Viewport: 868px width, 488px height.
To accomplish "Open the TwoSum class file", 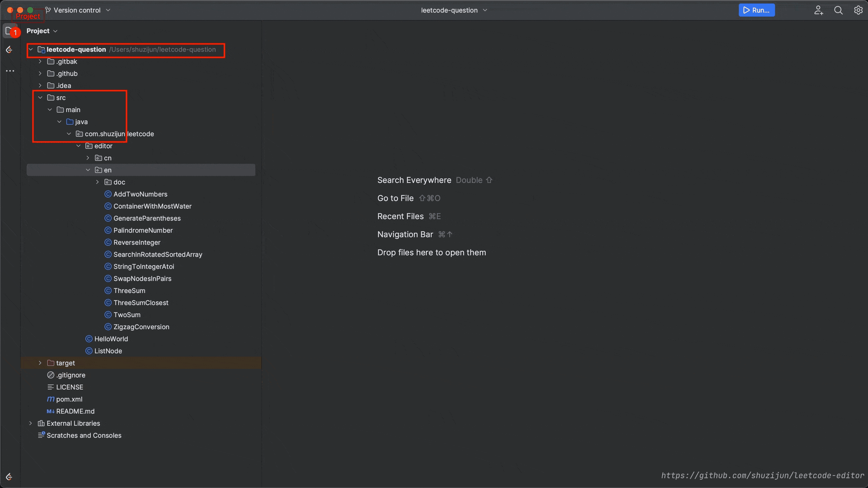I will [x=127, y=315].
